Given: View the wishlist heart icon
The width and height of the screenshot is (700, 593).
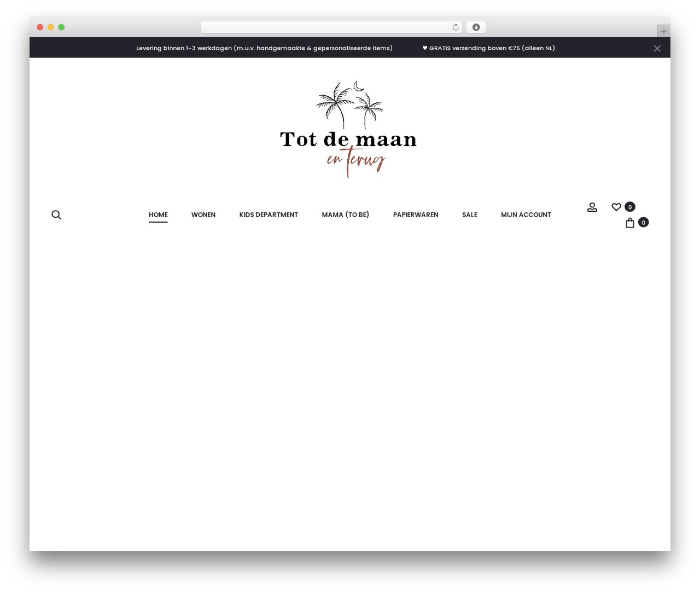Looking at the screenshot, I should (x=616, y=207).
